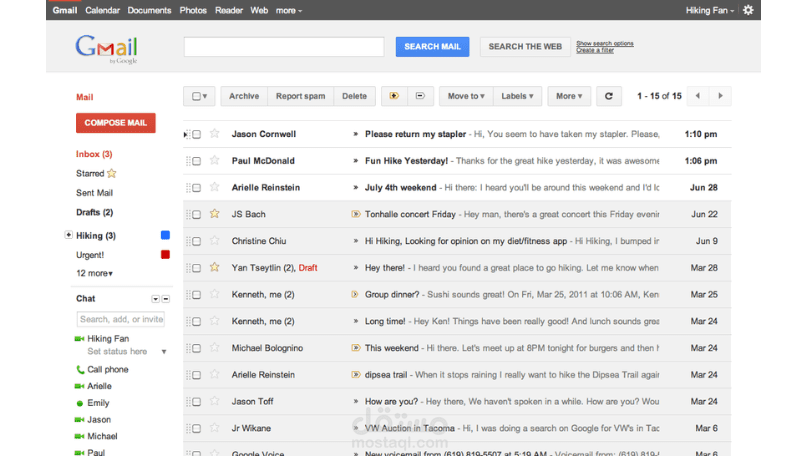The height and width of the screenshot is (460, 800).
Task: Open Photos in the top bar
Action: pyautogui.click(x=193, y=10)
